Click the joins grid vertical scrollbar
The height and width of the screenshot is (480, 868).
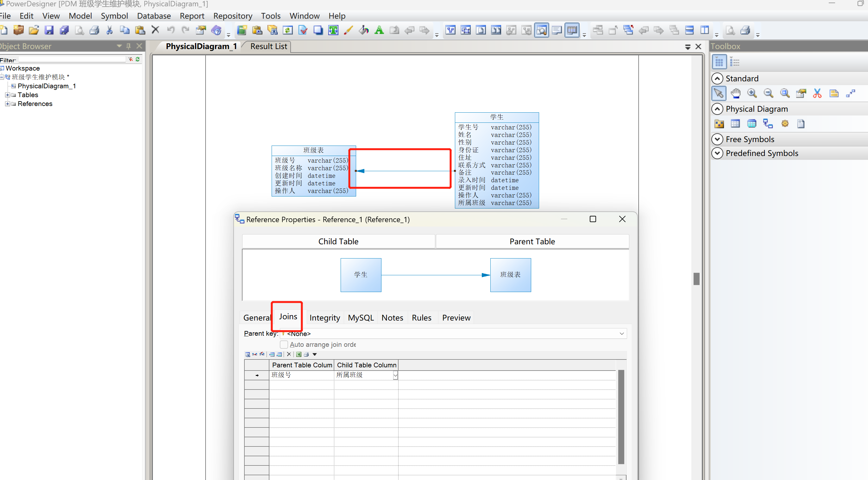(x=621, y=416)
